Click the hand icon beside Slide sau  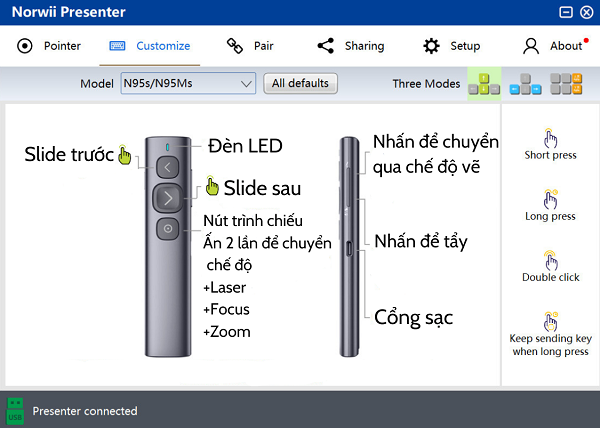[212, 186]
